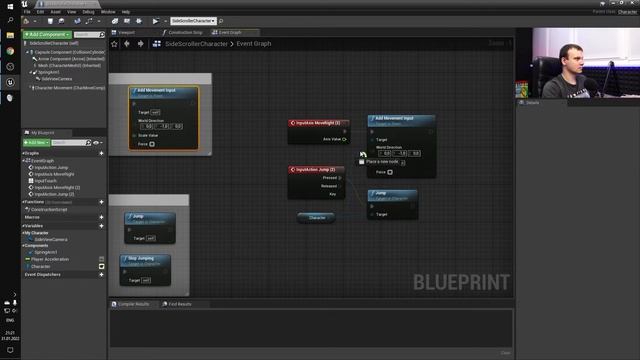Screen dimensions: 640x360
Task: Add a new graph with Graphs plus button
Action: click(x=101, y=153)
